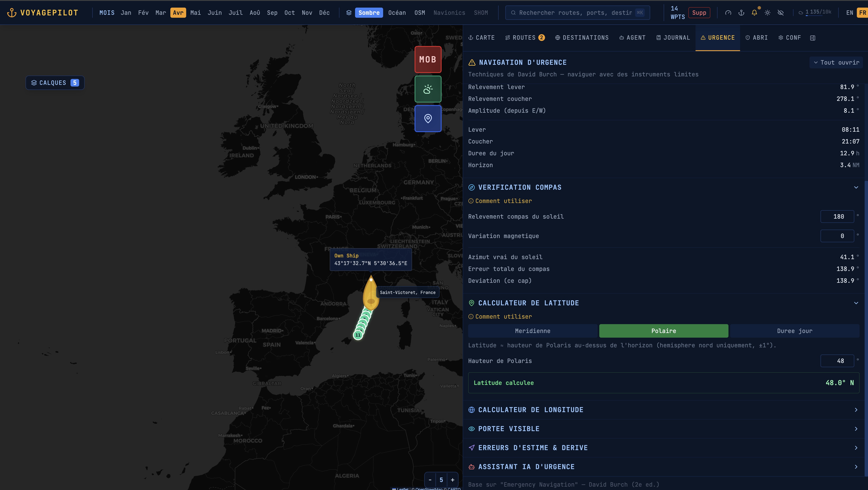868x490 pixels.
Task: Click the hidden-eye icon in the top bar
Action: coord(781,12)
